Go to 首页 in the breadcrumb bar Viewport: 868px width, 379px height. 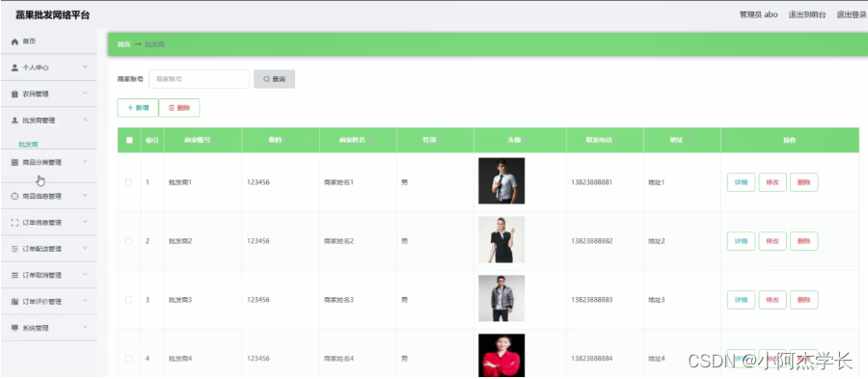[x=124, y=44]
